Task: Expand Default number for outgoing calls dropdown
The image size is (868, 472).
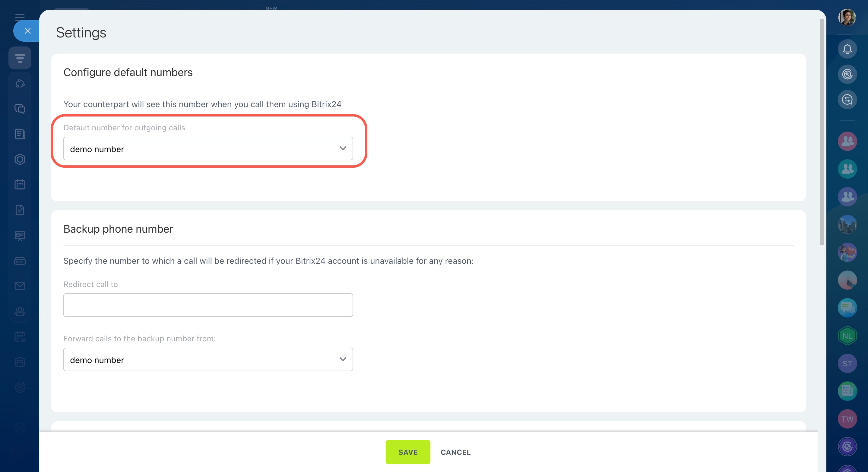Action: 208,149
